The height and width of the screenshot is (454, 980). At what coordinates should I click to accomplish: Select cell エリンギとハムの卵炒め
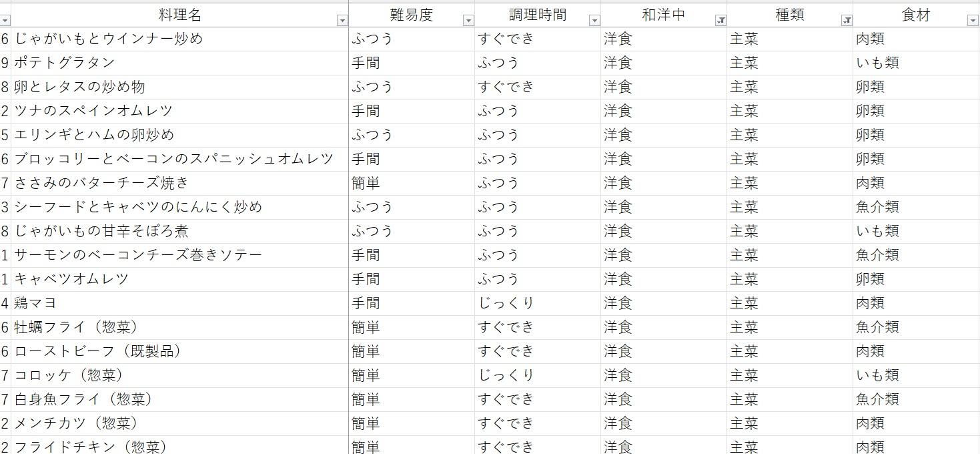pos(180,135)
